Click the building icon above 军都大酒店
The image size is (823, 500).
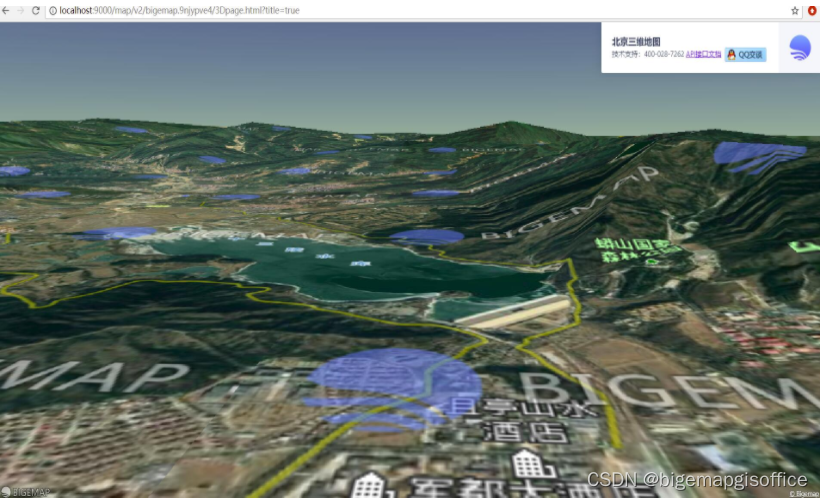click(533, 464)
